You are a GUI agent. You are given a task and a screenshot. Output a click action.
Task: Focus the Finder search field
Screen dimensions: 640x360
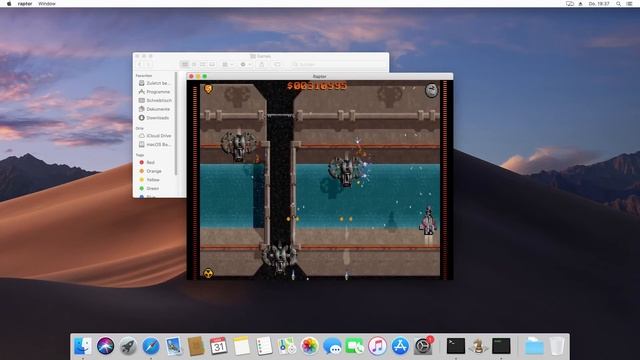[x=337, y=64]
